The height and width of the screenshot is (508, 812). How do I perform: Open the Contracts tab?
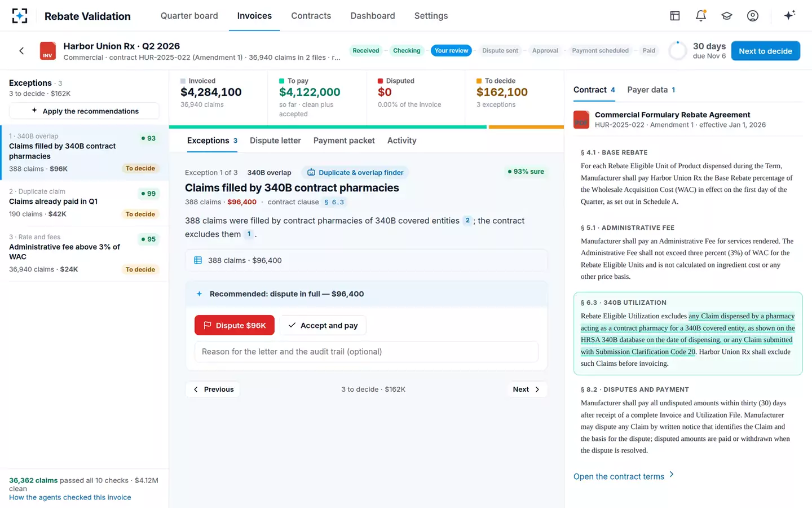pyautogui.click(x=311, y=16)
